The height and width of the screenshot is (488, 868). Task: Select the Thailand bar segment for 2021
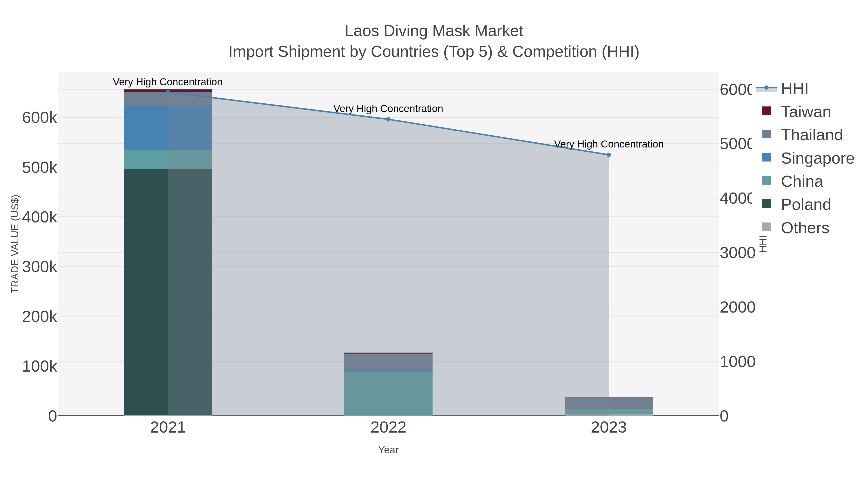tap(168, 99)
